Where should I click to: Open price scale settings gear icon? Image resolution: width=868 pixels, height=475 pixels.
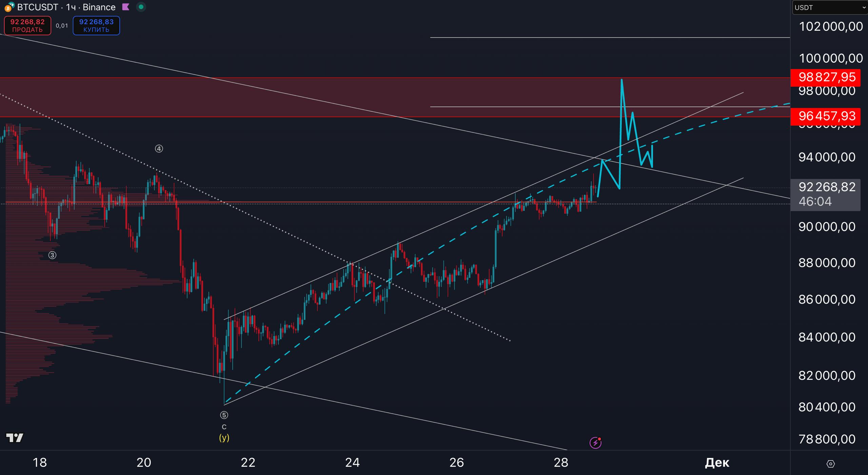coord(830,463)
